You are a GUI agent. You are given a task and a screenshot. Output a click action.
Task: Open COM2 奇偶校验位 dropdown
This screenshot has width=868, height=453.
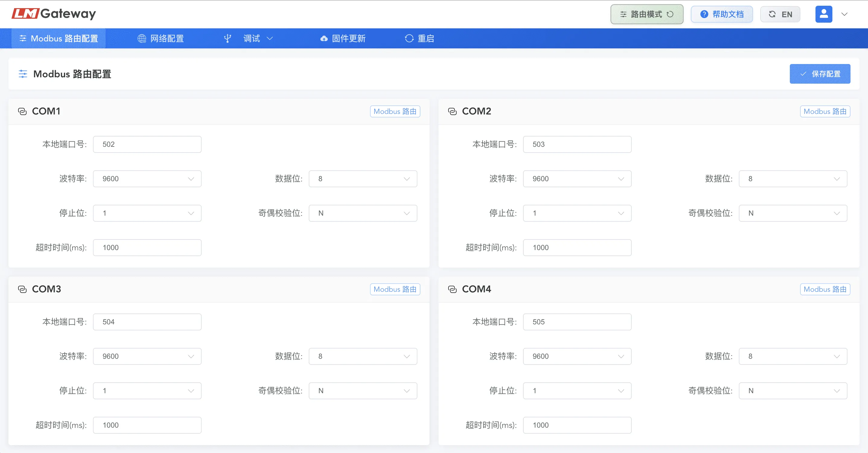[x=793, y=213]
